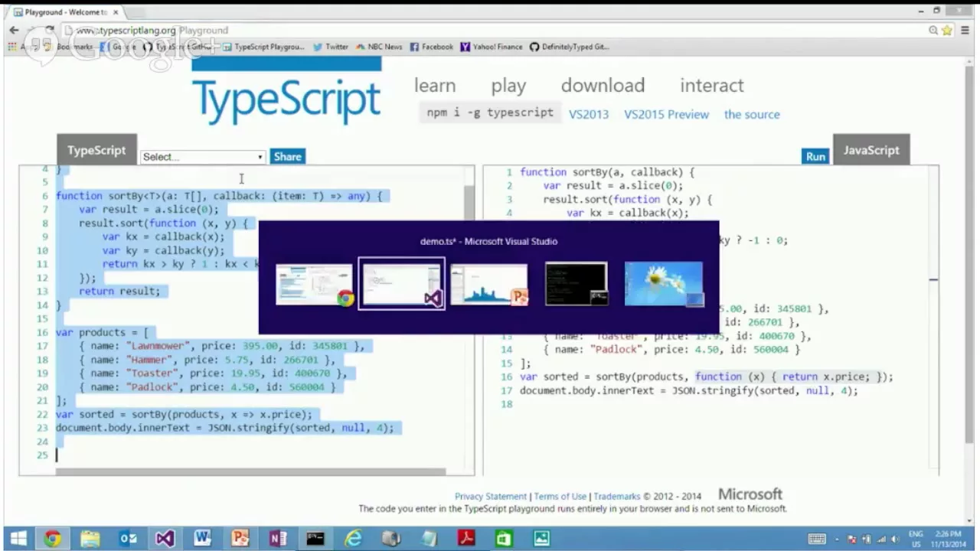The height and width of the screenshot is (551, 980).
Task: Select the Visual Studio thumbnail in switcher
Action: pos(402,284)
